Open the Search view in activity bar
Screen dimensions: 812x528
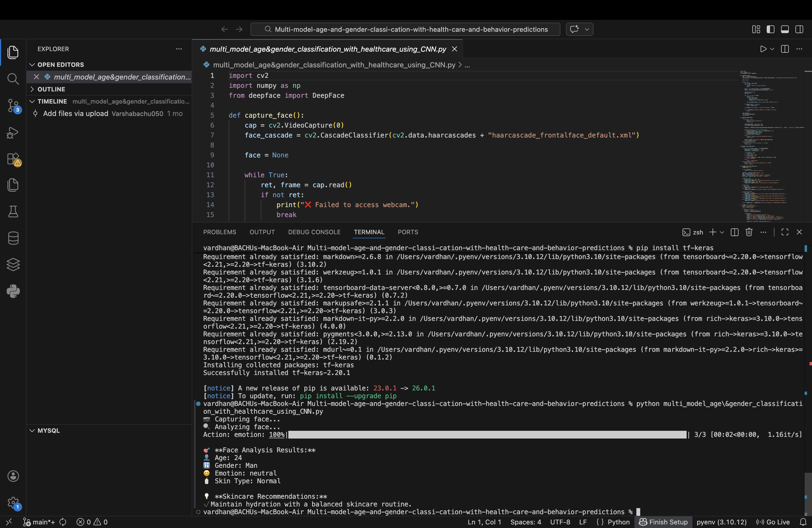tap(13, 79)
